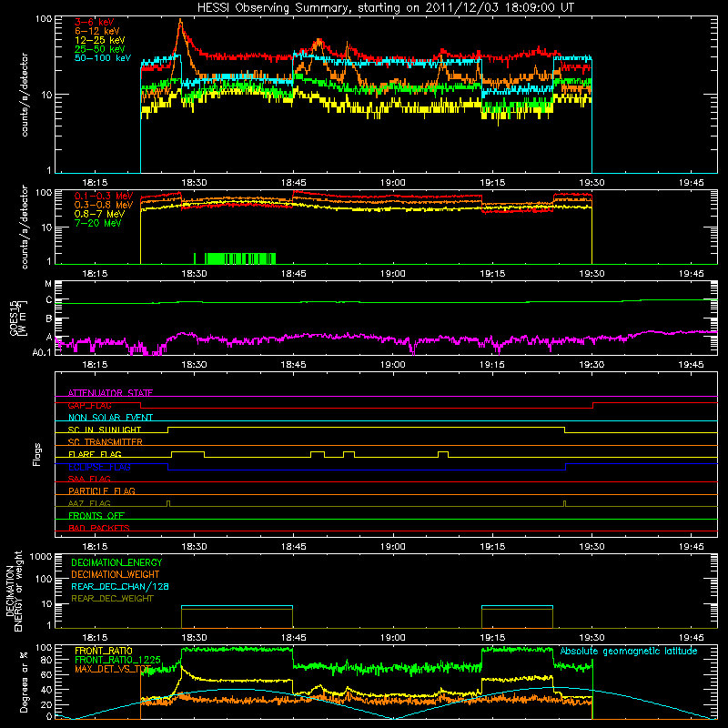
Task: Click the second cyan decimation block after 19:13
Action: tap(517, 617)
